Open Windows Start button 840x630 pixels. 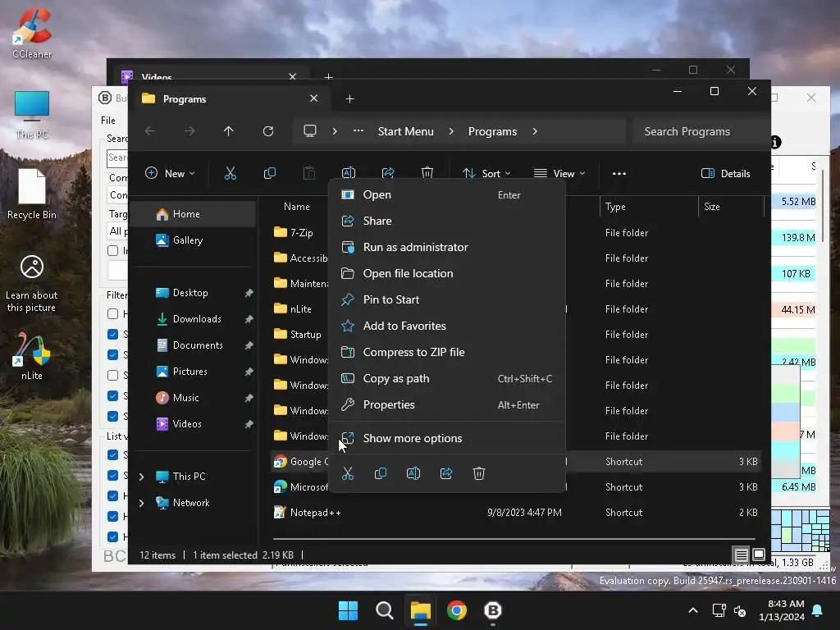click(348, 610)
